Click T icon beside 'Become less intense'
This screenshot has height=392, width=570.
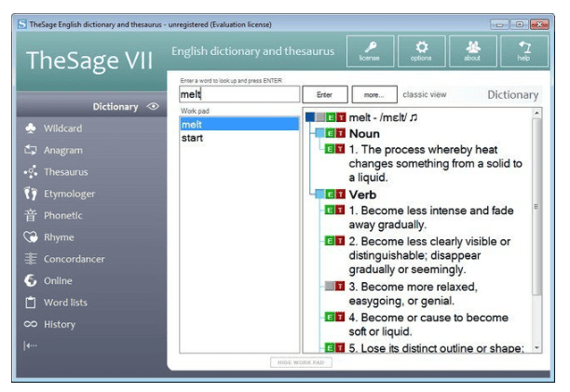(x=340, y=210)
